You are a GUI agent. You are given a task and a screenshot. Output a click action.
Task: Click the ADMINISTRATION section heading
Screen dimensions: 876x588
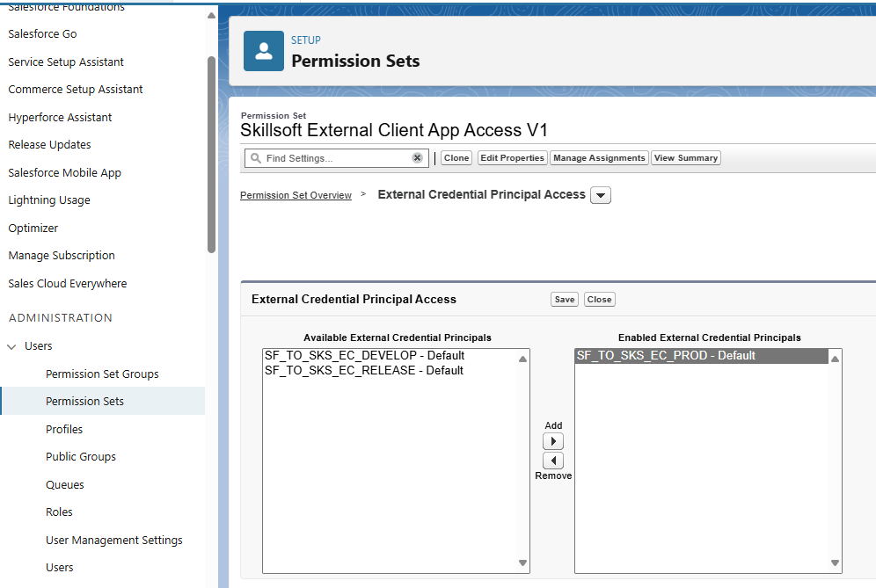pos(61,318)
